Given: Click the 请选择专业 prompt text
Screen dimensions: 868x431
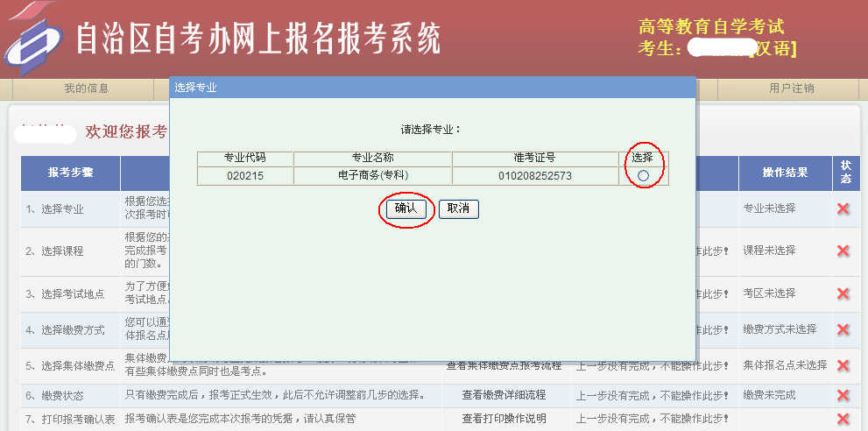Looking at the screenshot, I should [431, 131].
